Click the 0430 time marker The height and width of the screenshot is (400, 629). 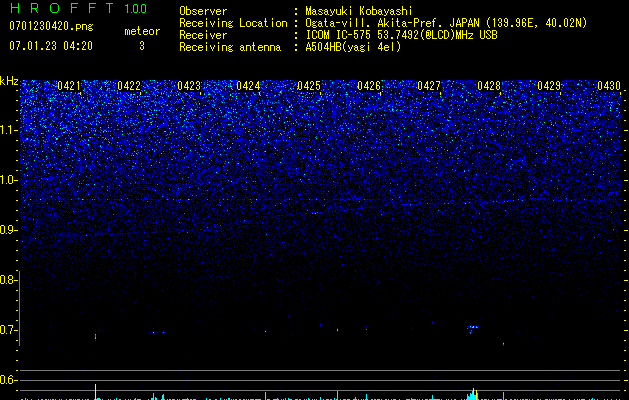609,86
